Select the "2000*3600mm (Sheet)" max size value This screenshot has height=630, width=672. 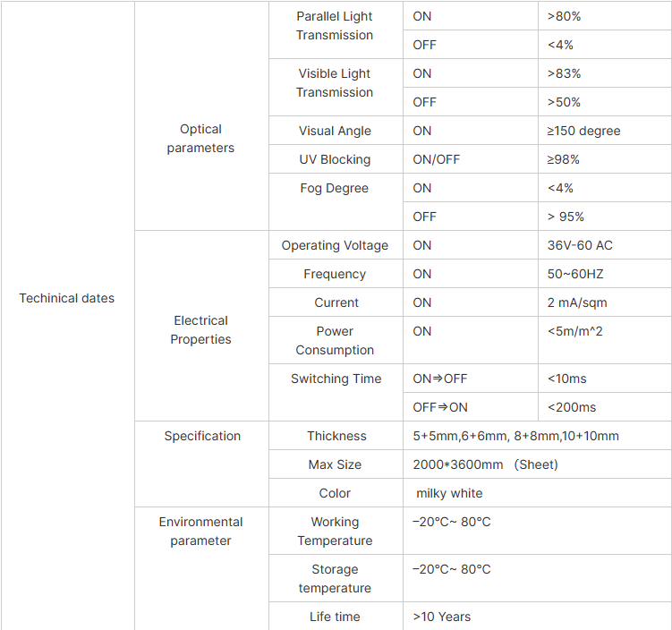tap(485, 464)
